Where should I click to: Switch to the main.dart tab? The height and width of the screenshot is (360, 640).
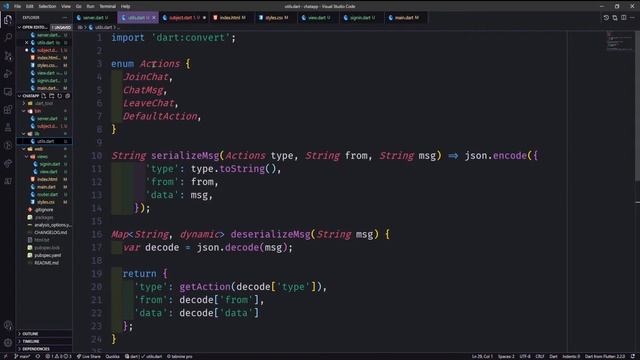(406, 18)
